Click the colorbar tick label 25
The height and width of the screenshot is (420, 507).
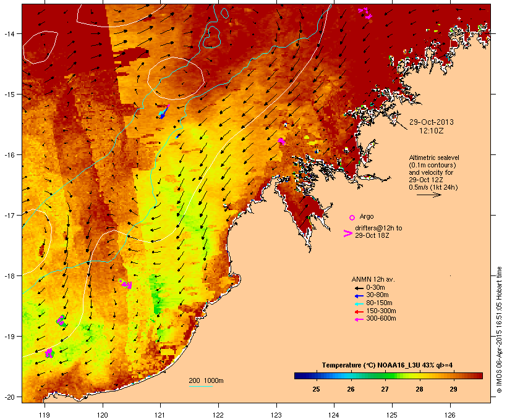coord(316,389)
